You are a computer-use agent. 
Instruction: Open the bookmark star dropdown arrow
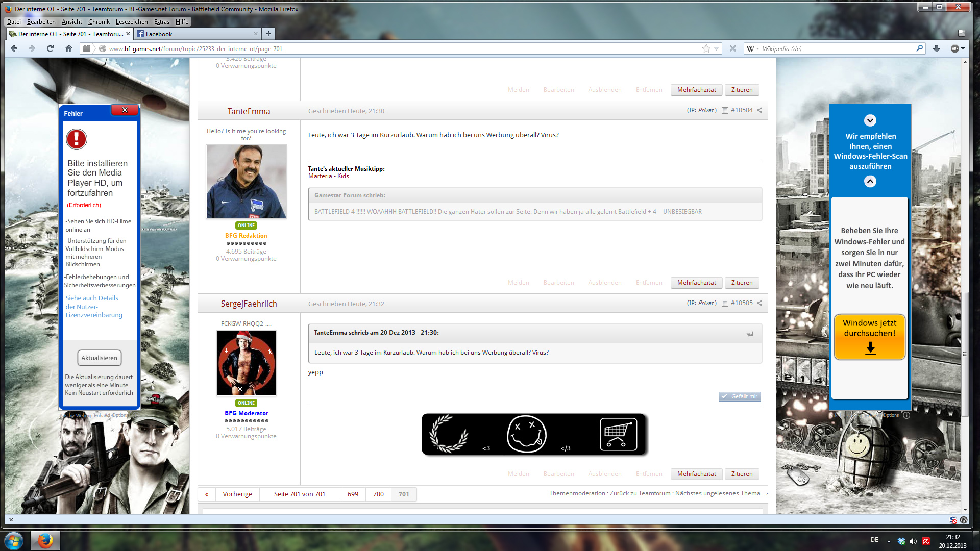[716, 48]
